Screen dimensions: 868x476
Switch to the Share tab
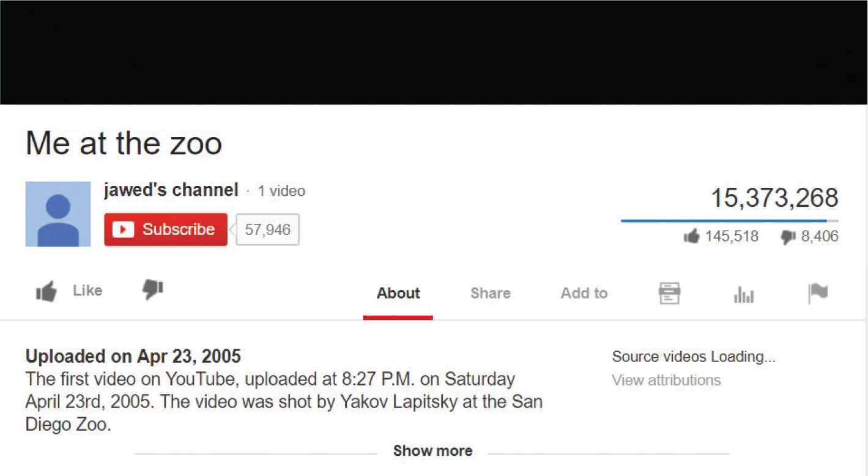click(491, 294)
